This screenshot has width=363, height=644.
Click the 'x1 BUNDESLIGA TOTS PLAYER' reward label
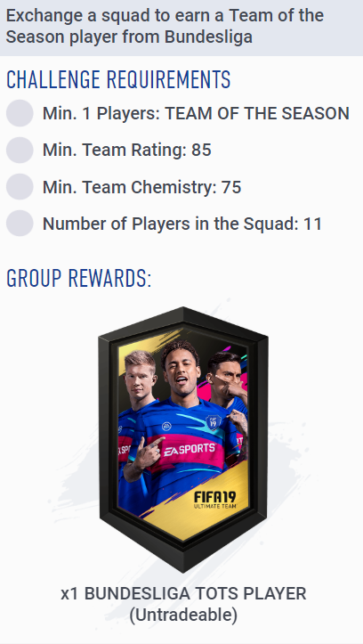[183, 594]
